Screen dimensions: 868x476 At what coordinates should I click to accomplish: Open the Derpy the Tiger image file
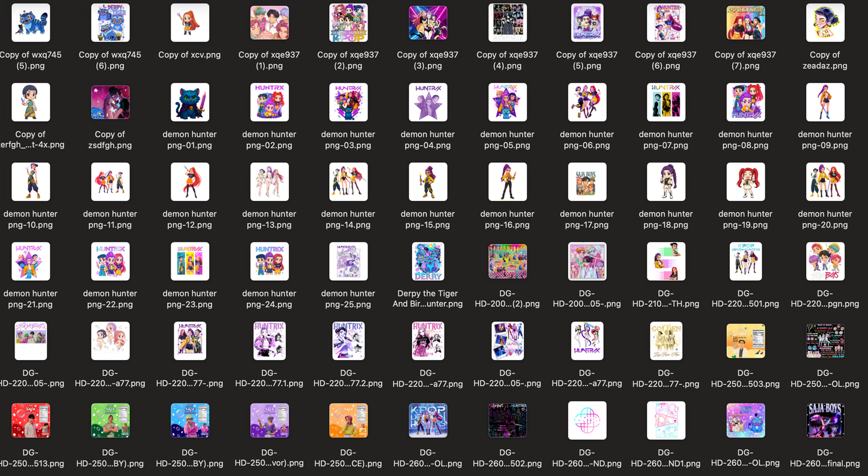pyautogui.click(x=428, y=261)
